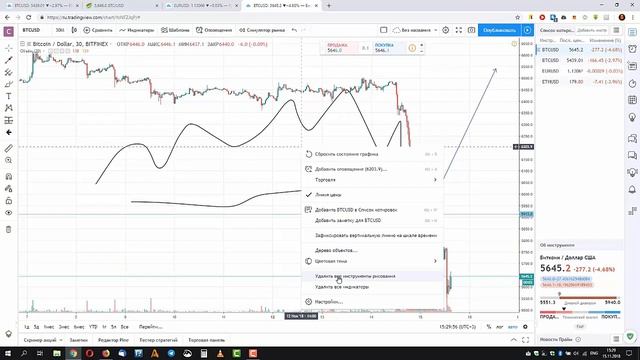
Task: Open the watchlist panel icon in right sidebar
Action: click(632, 32)
